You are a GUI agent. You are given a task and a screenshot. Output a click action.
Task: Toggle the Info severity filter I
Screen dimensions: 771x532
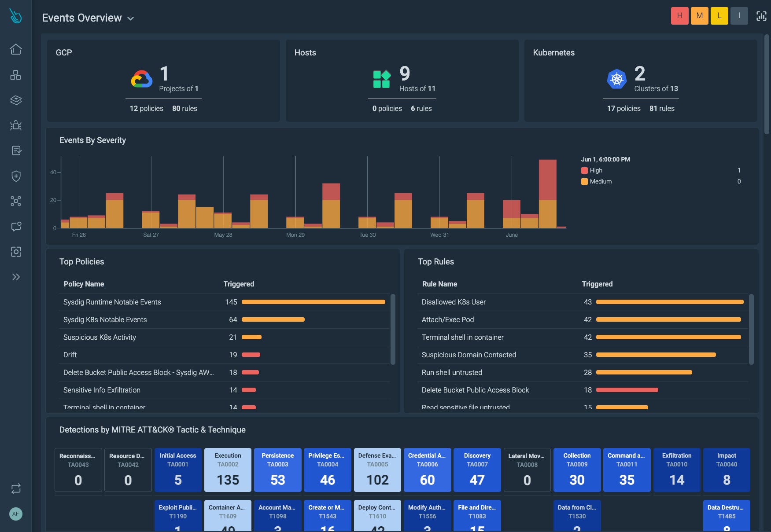click(739, 16)
